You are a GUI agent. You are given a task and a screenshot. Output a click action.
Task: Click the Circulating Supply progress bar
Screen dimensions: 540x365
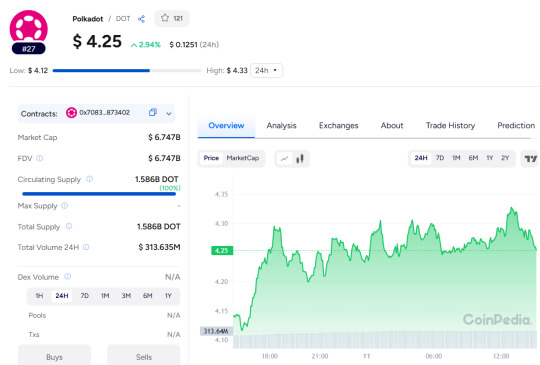[99, 194]
